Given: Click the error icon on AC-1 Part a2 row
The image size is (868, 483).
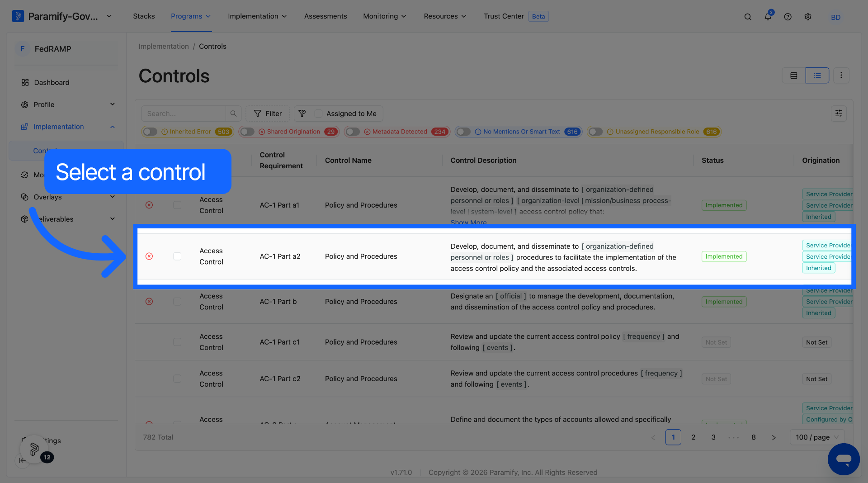Looking at the screenshot, I should pyautogui.click(x=149, y=256).
